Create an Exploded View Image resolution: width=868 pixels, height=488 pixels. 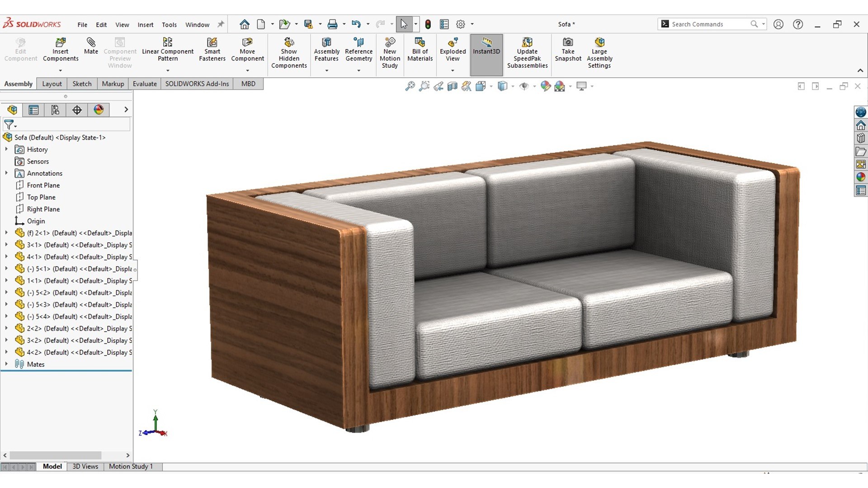click(x=453, y=50)
